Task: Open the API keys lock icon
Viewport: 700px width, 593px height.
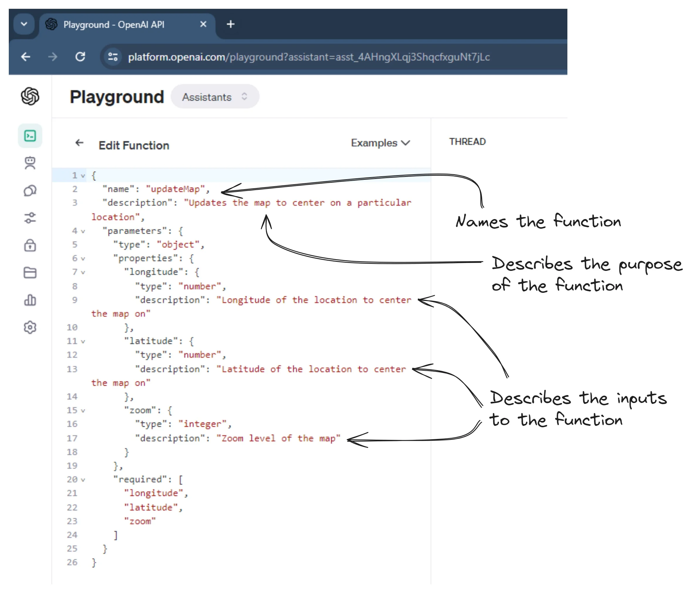Action: 30,245
